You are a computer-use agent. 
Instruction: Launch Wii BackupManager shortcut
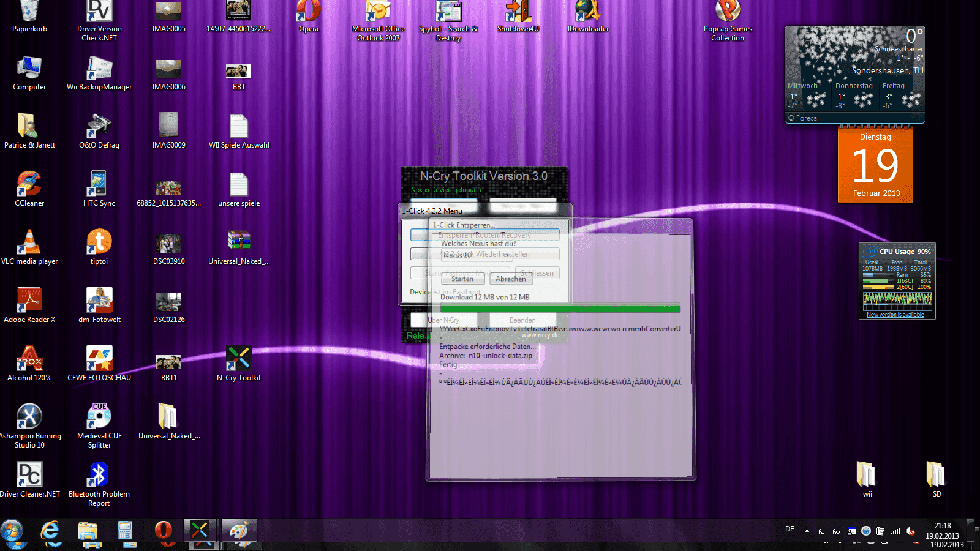coord(99,67)
